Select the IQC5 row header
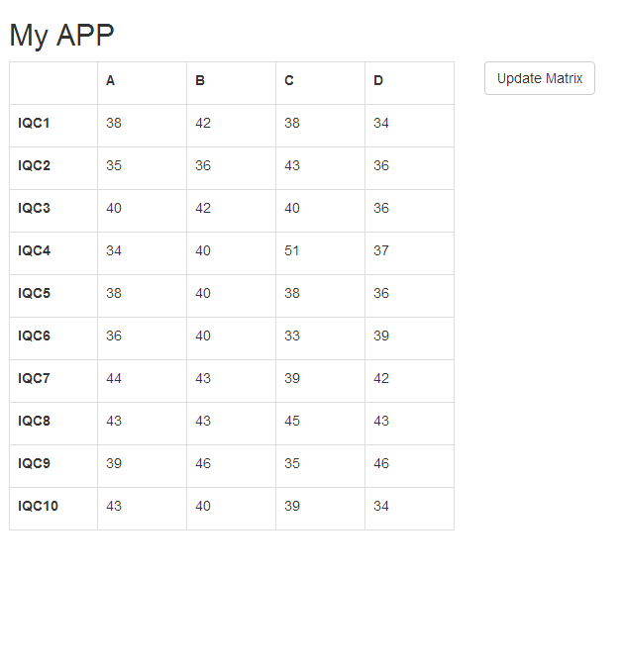Image resolution: width=623 pixels, height=672 pixels. (34, 294)
